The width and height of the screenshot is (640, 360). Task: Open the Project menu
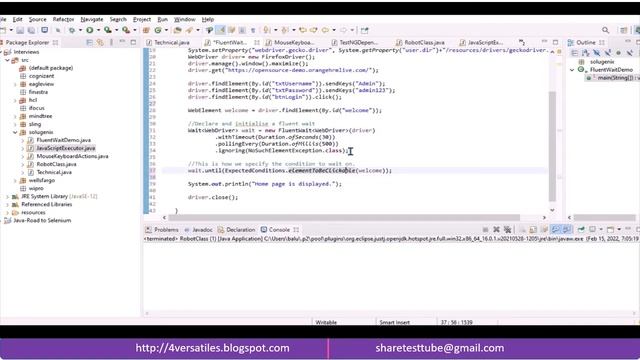142,19
